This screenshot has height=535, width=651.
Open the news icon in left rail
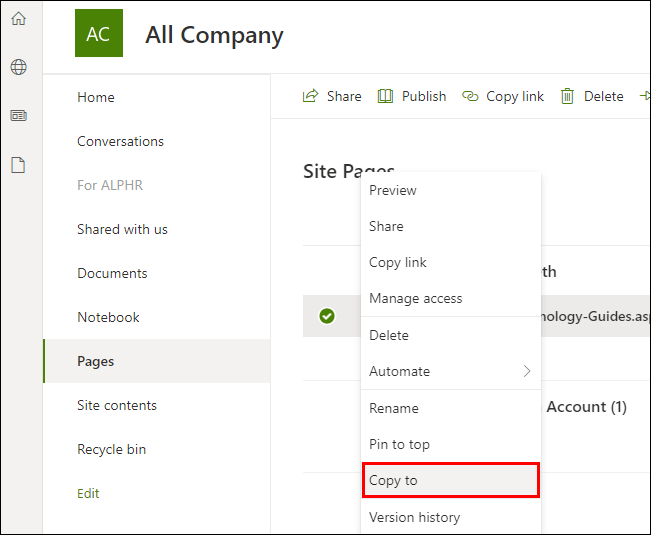pos(18,116)
